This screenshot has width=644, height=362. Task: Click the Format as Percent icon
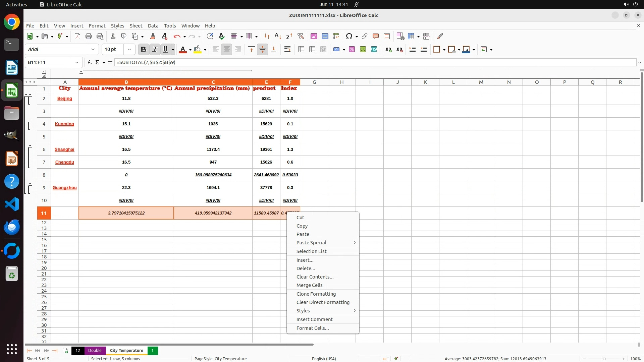click(x=352, y=49)
